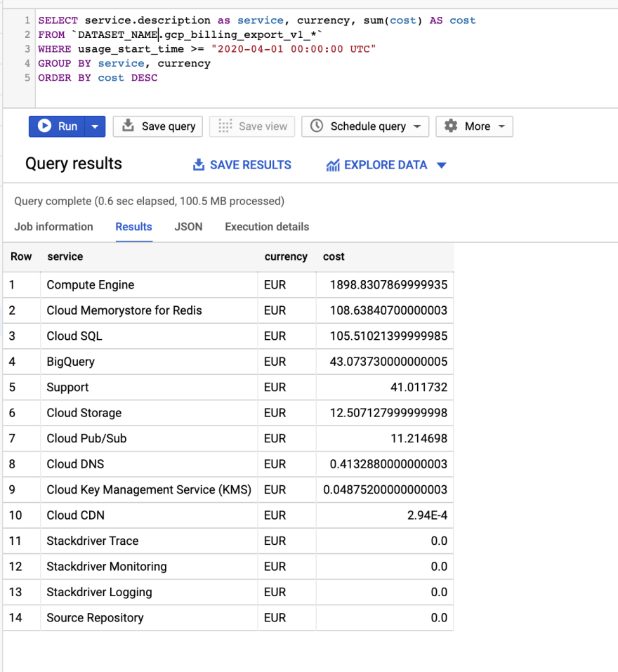Click Query complete status message
The image size is (618, 672).
point(149,201)
